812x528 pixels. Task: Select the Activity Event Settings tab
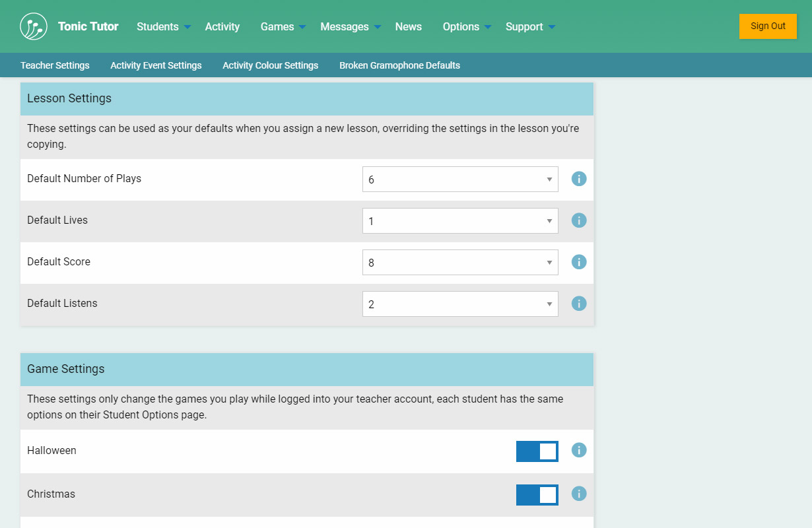tap(156, 65)
